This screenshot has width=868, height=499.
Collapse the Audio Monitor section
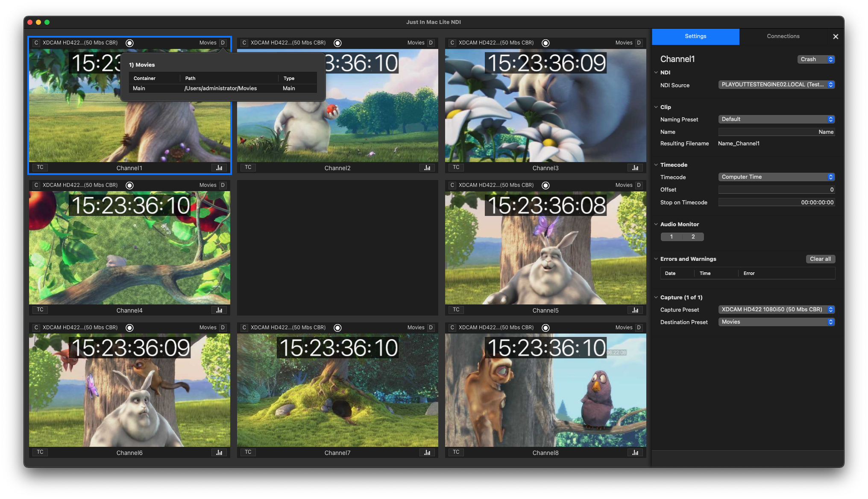point(656,224)
